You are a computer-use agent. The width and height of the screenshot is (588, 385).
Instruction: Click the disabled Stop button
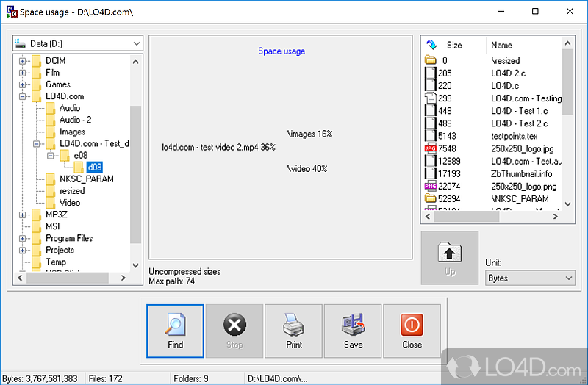click(x=234, y=331)
